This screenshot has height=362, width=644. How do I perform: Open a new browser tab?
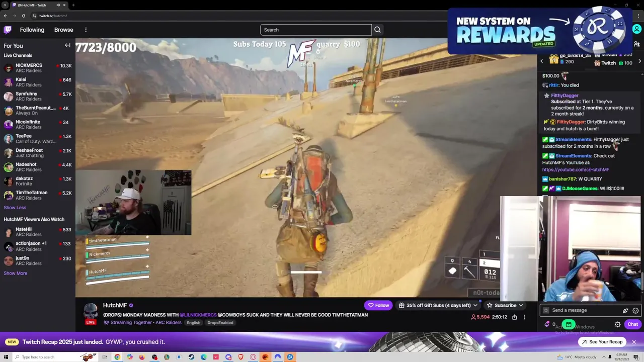(x=73, y=5)
